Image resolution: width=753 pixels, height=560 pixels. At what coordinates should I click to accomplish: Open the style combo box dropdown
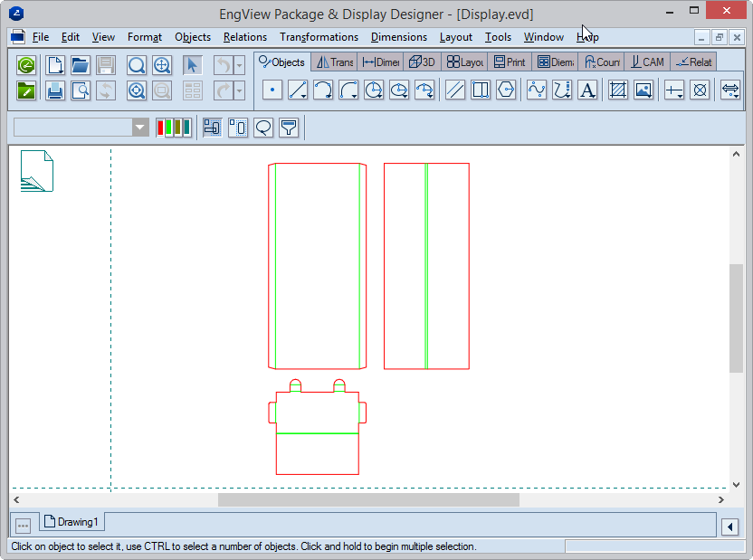pyautogui.click(x=140, y=128)
